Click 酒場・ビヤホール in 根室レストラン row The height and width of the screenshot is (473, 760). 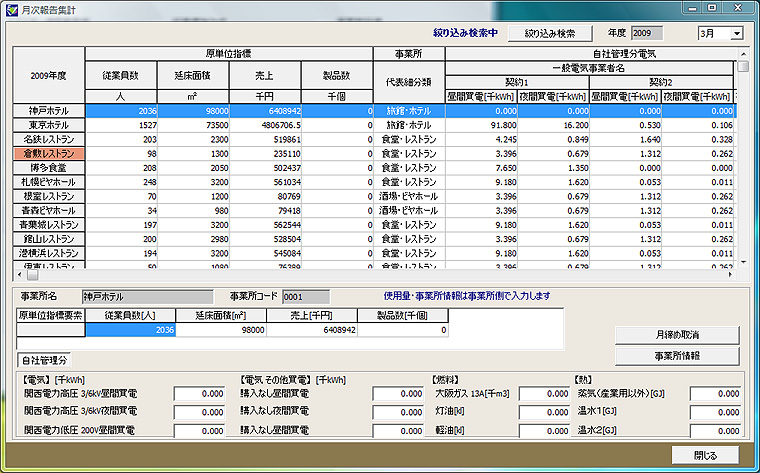point(409,196)
